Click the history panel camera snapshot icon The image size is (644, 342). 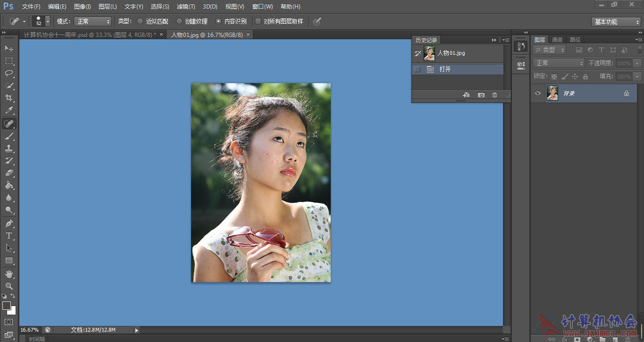pos(481,95)
